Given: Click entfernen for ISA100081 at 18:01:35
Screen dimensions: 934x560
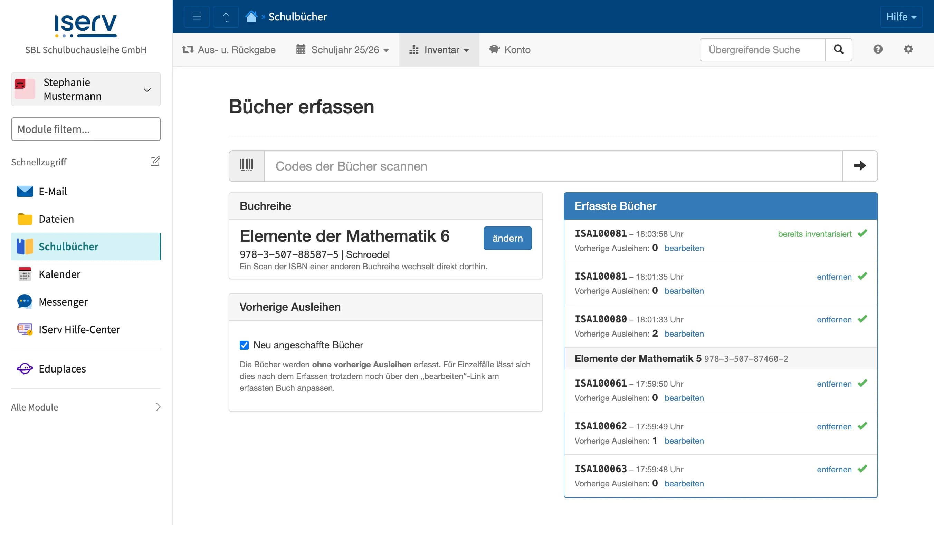Looking at the screenshot, I should tap(834, 277).
